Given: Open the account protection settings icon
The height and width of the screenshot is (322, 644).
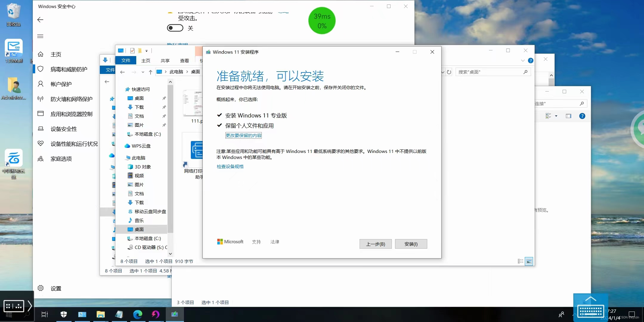Looking at the screenshot, I should 40,84.
